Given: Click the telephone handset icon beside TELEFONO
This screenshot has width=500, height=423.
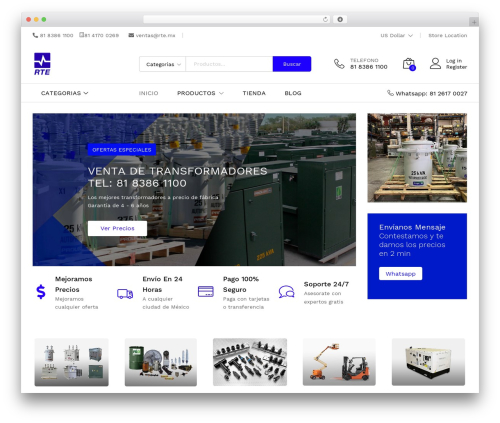Looking at the screenshot, I should click(x=339, y=64).
